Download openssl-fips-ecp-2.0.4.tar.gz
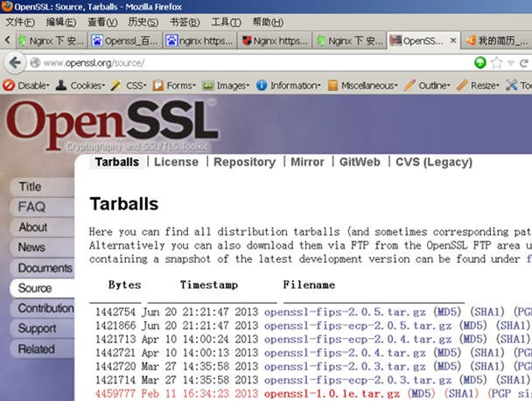Image resolution: width=532 pixels, height=401 pixels. pyautogui.click(x=358, y=339)
